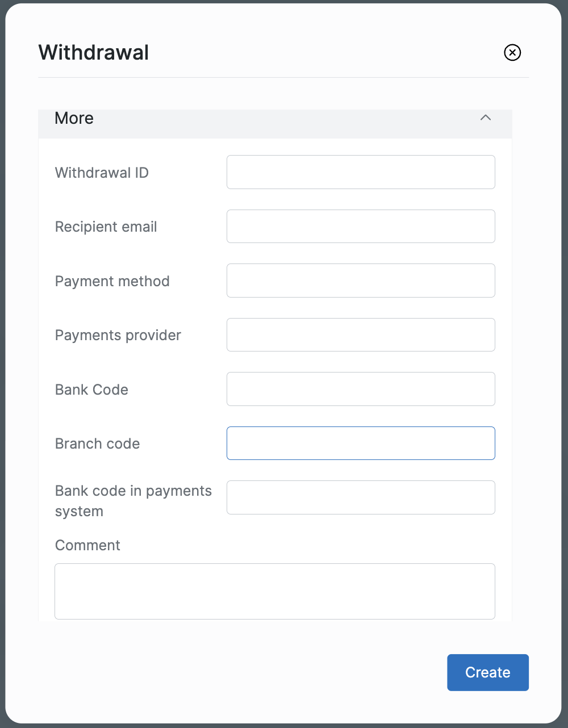
Task: Click the Bank Code label
Action: pyautogui.click(x=91, y=390)
